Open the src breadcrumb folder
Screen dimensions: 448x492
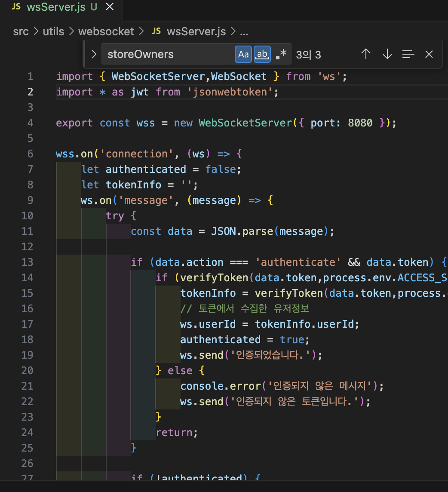tap(21, 31)
